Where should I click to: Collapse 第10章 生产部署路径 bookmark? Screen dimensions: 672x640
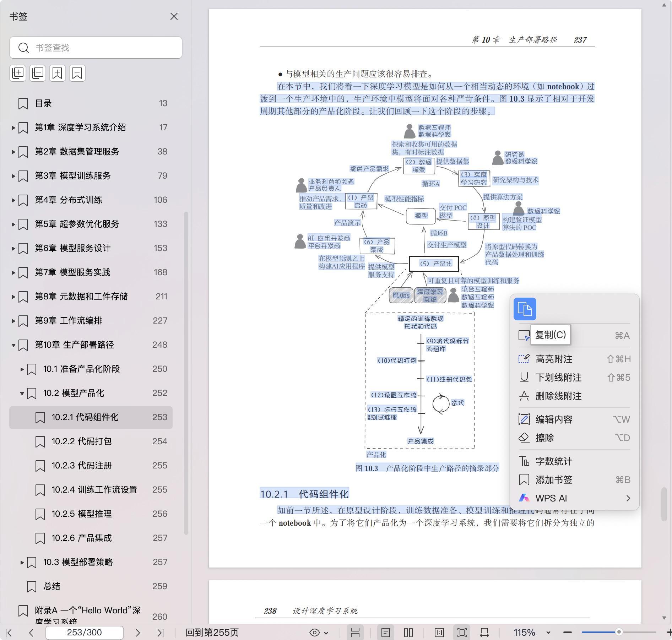point(13,345)
